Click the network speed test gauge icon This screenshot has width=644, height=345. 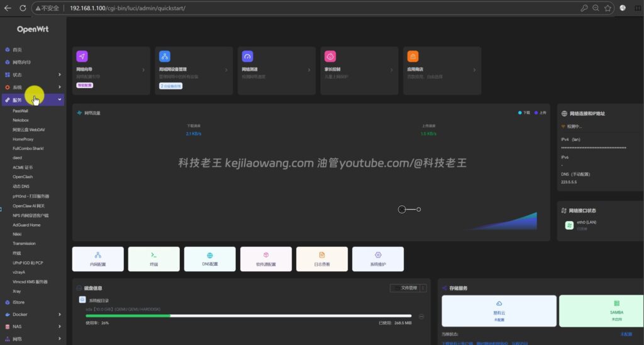247,56
